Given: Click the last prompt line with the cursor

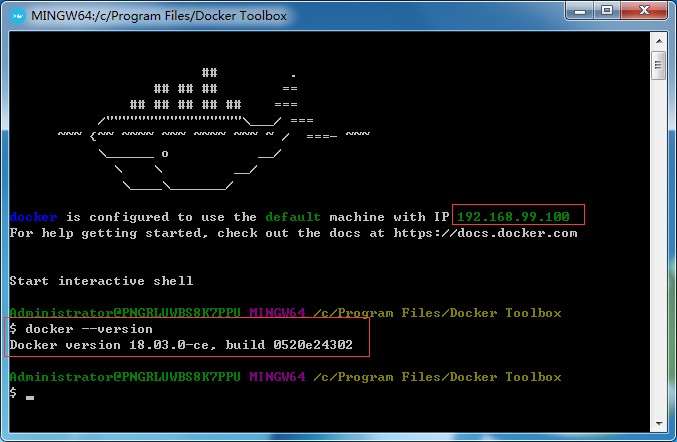Looking at the screenshot, I should 22,393.
